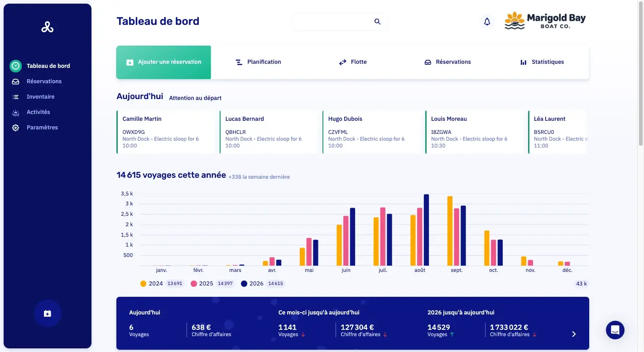The height and width of the screenshot is (352, 644).
Task: Open Réservations in the sidebar menu
Action: (x=44, y=81)
